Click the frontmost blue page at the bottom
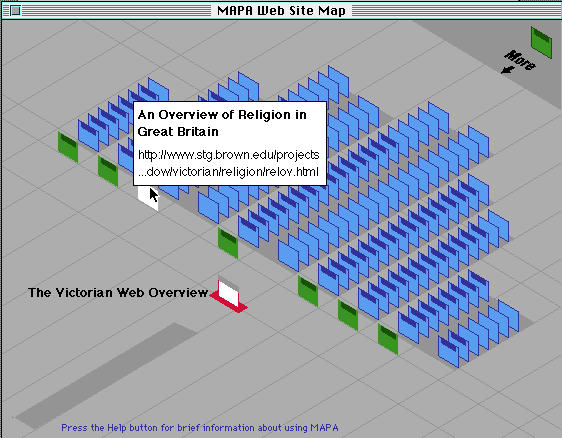 pos(448,351)
